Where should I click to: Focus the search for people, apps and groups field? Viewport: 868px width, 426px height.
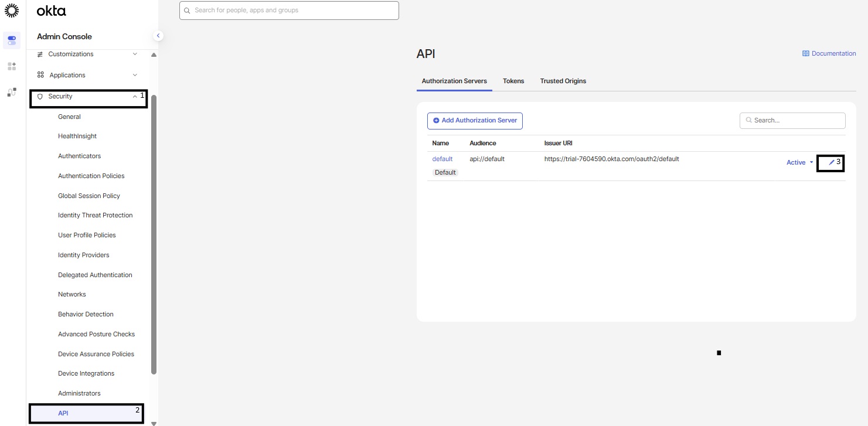[289, 11]
